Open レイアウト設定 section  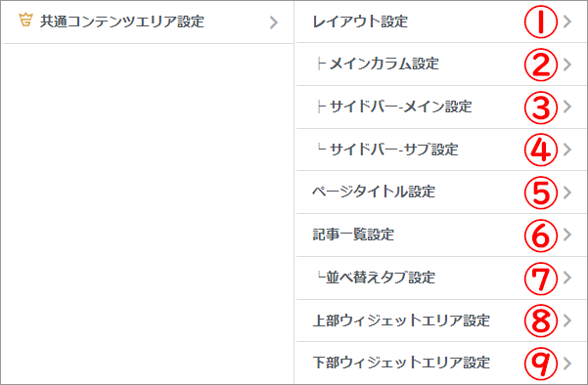pyautogui.click(x=441, y=21)
